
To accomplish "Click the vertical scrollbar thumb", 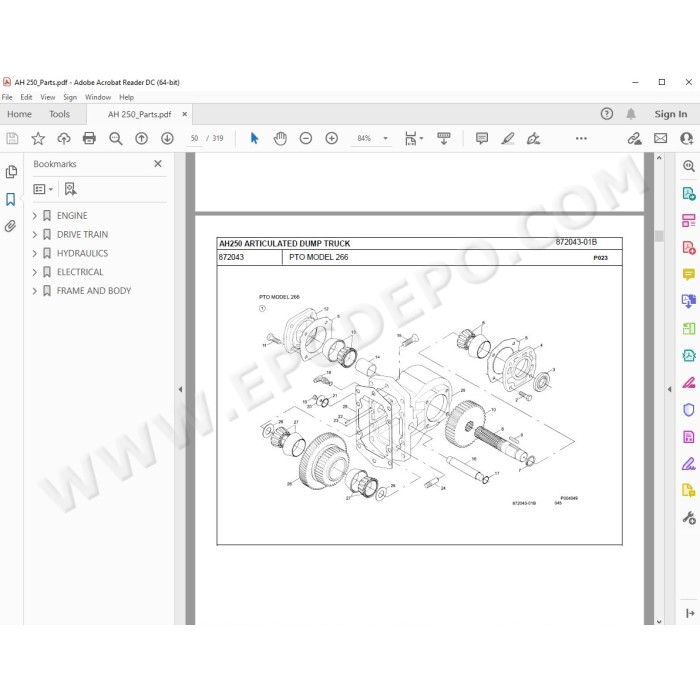I will (659, 235).
